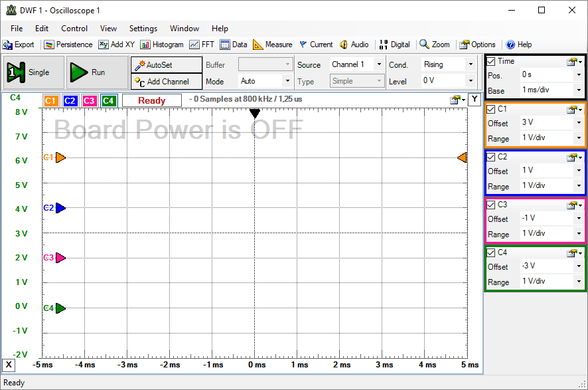Click the black trigger position marker atop plot
588x390 pixels.
point(255,114)
